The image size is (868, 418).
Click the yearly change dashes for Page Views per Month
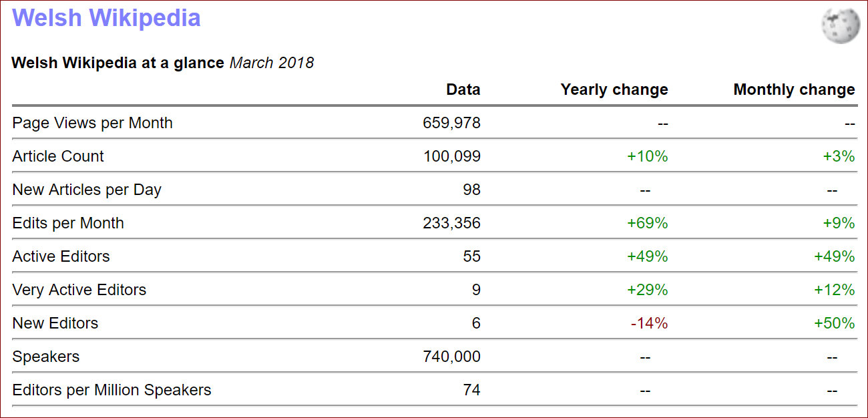coord(662,124)
